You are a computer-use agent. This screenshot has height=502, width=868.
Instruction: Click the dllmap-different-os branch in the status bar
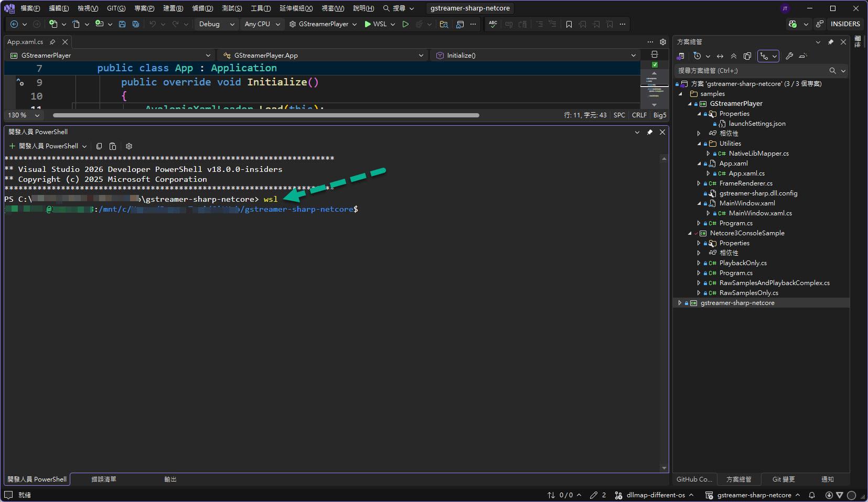(x=656, y=495)
